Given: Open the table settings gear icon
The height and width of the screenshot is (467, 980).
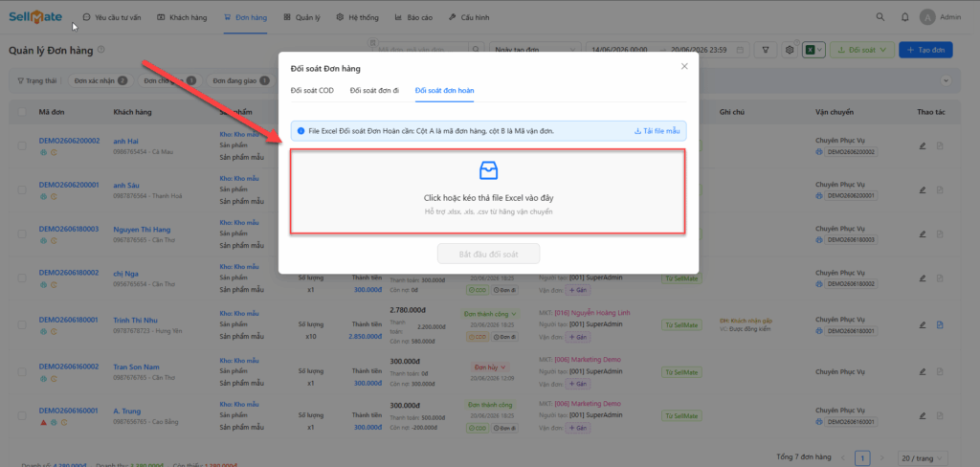Looking at the screenshot, I should tap(790, 50).
